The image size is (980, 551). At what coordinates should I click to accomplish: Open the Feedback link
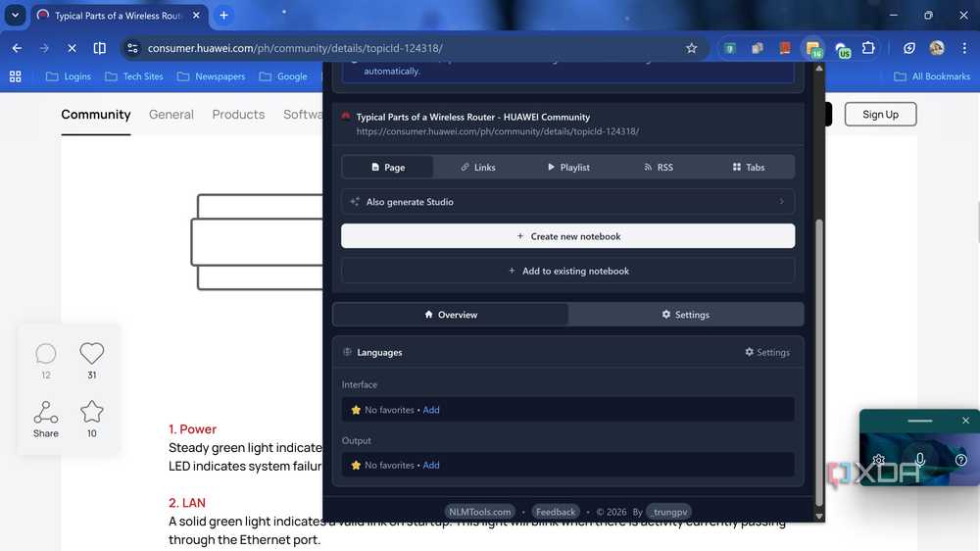point(555,512)
